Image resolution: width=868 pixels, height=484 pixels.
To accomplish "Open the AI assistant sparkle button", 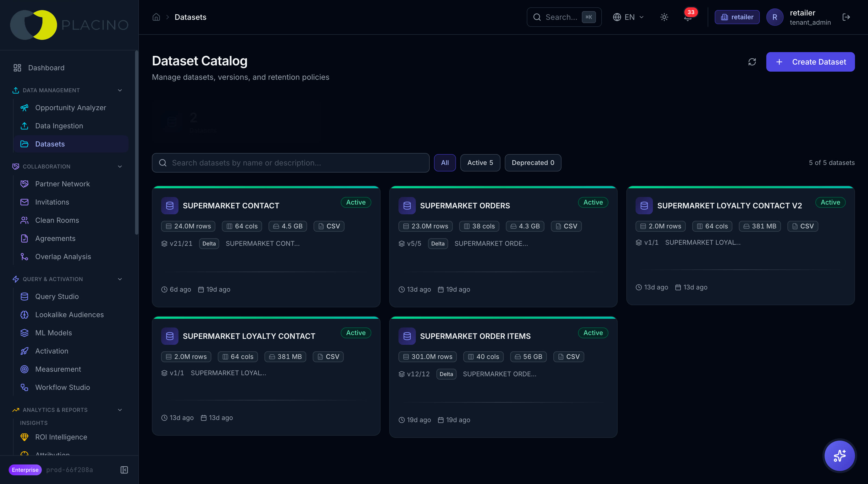I will 839,456.
